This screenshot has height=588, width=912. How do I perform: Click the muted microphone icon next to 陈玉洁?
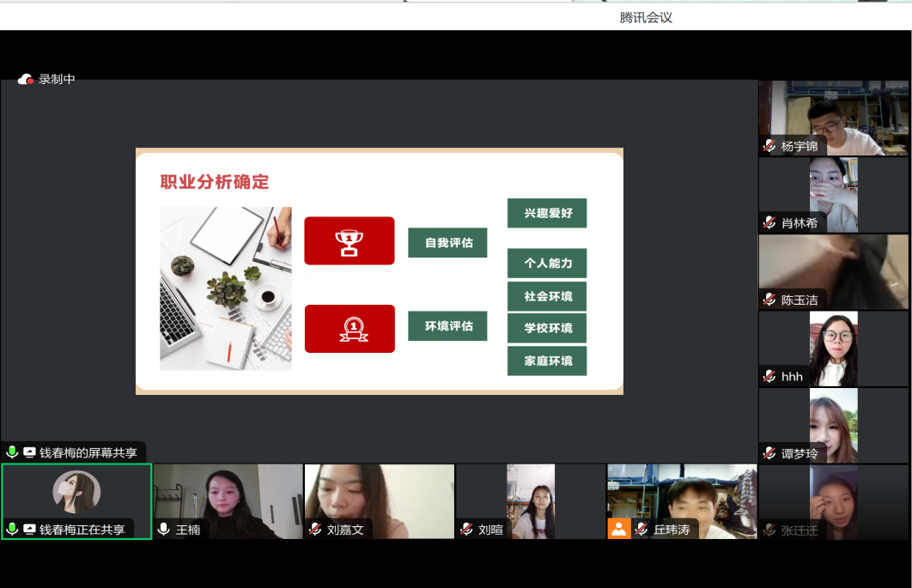(x=769, y=300)
